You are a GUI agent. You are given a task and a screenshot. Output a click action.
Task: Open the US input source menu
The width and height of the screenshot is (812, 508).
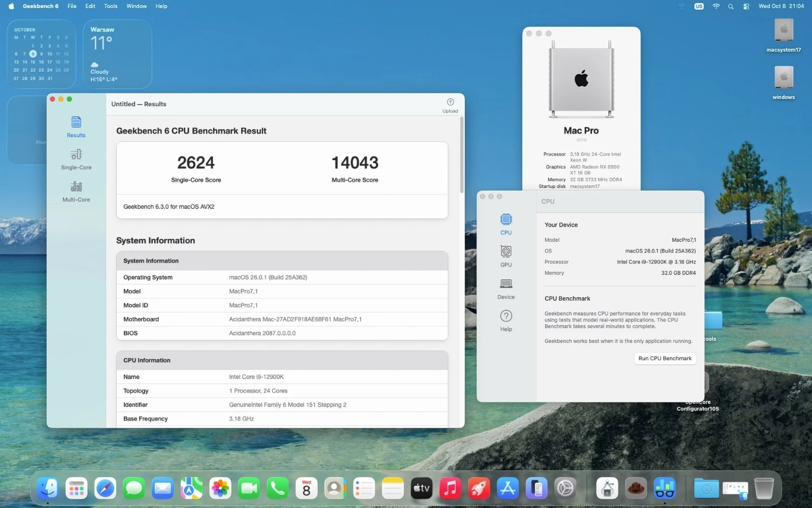699,6
